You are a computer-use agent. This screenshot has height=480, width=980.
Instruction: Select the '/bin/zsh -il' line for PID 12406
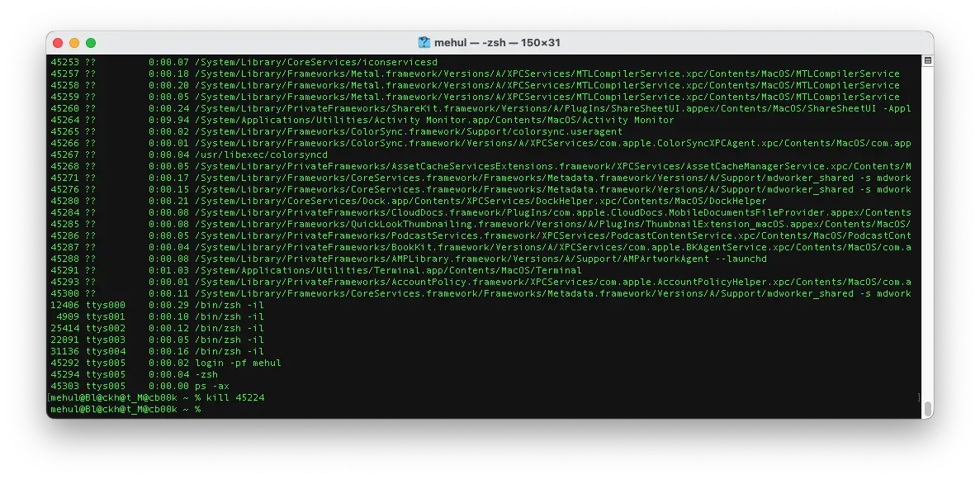182,304
